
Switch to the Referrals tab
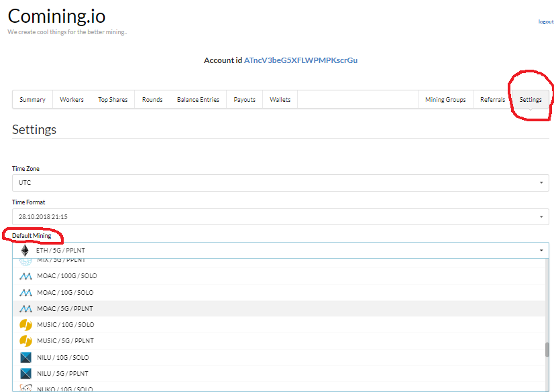492,99
